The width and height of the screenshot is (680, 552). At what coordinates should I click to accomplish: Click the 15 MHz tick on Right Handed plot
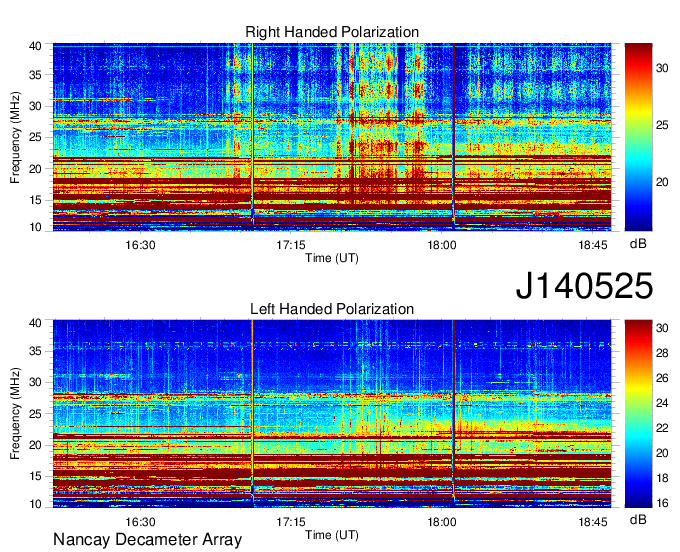point(35,200)
